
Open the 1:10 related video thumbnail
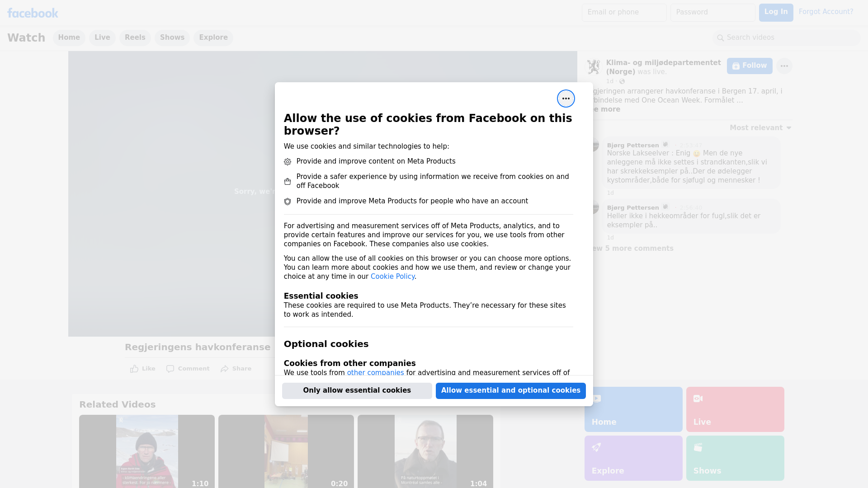click(x=147, y=451)
